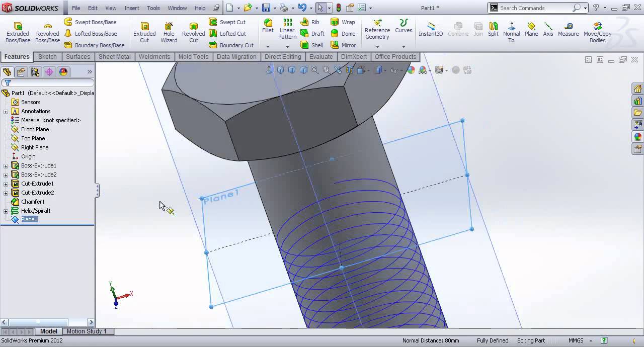Open the PropertyManager tab
The width and height of the screenshot is (644, 347).
[x=21, y=72]
